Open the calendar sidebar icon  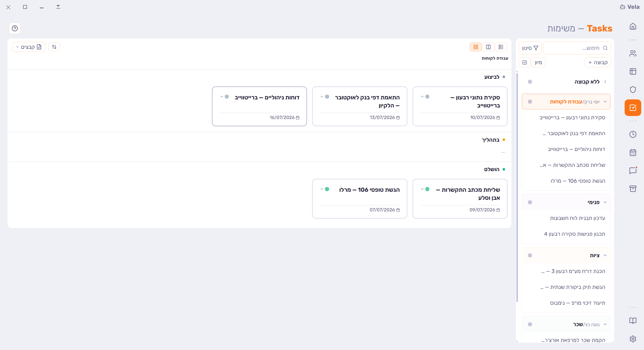(633, 152)
